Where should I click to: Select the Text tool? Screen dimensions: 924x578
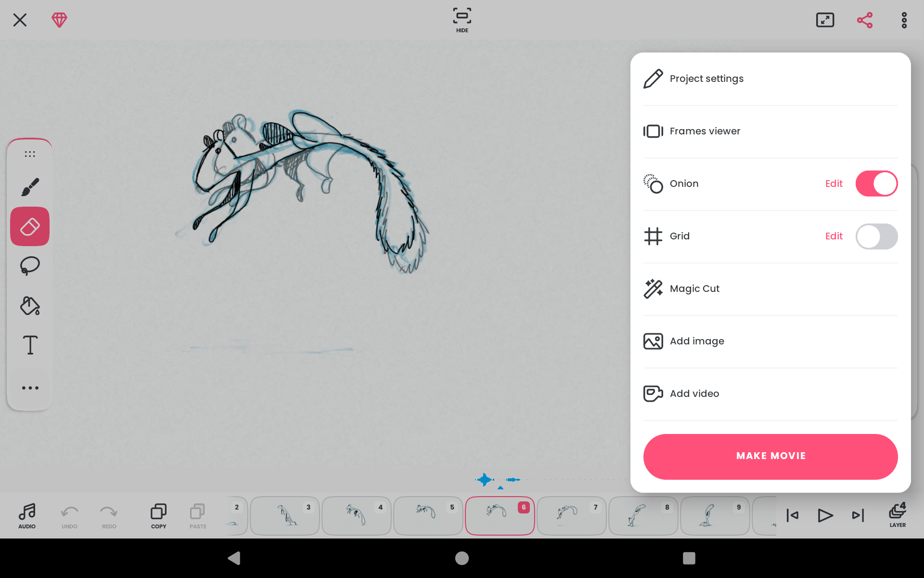[x=29, y=345]
